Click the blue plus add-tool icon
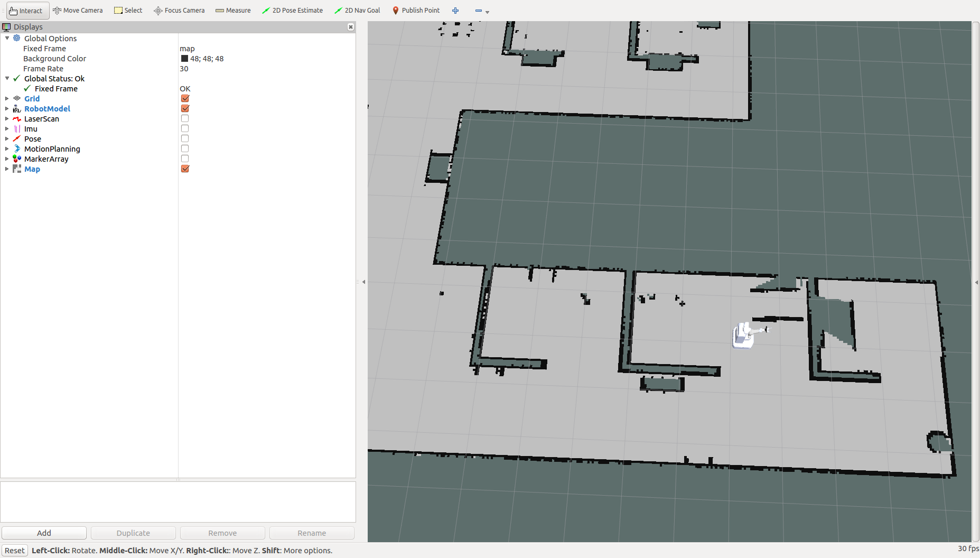Image resolution: width=980 pixels, height=558 pixels. tap(455, 11)
